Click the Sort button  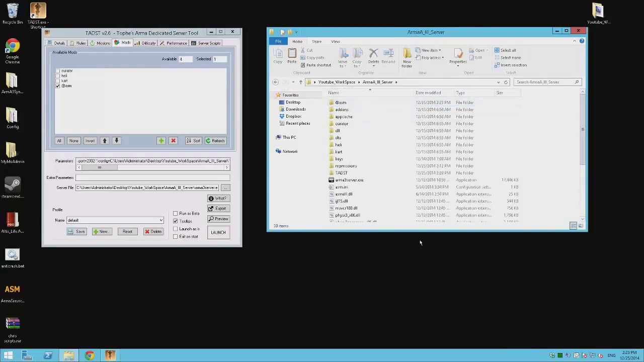[193, 141]
